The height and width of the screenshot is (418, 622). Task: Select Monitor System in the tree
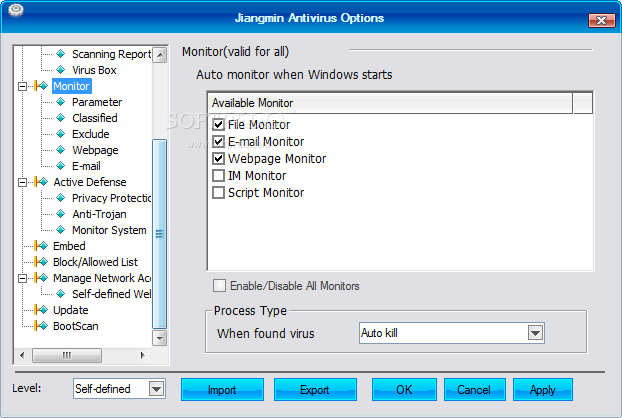(109, 230)
